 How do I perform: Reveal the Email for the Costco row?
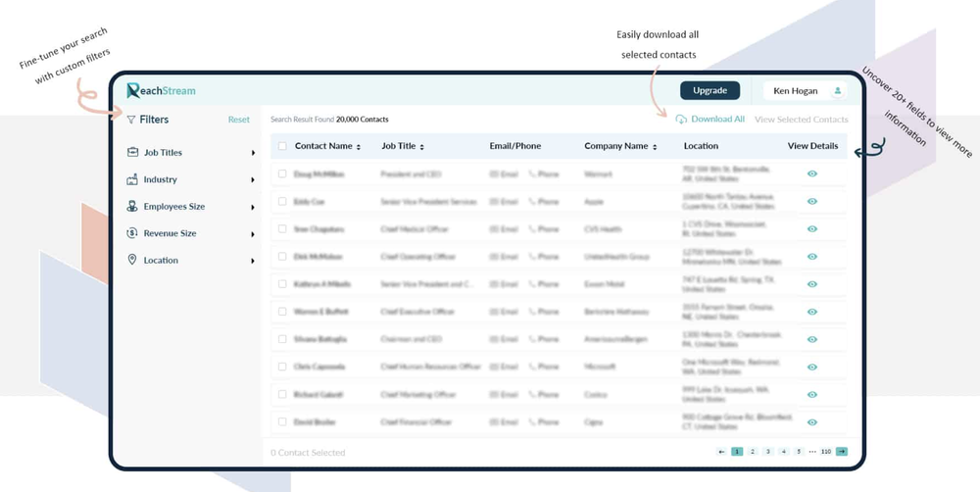[x=504, y=394]
